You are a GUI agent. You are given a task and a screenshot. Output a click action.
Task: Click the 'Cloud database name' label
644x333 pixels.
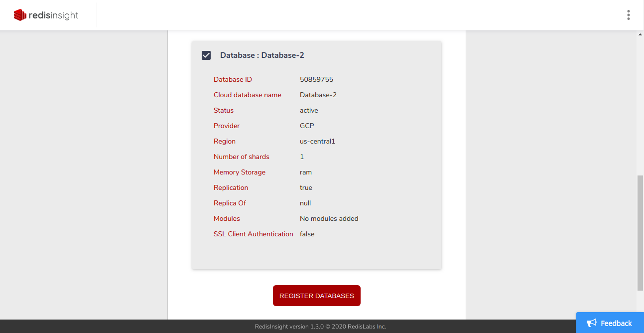coord(247,95)
